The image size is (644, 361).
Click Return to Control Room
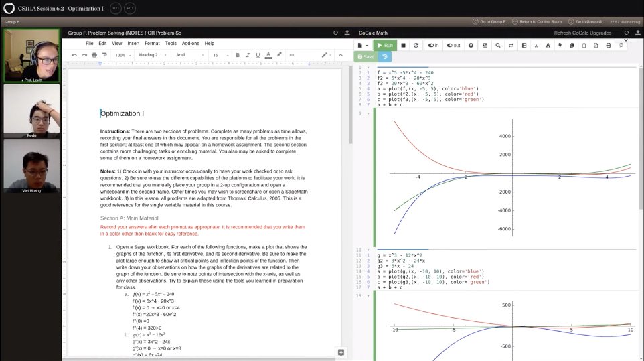(537, 21)
